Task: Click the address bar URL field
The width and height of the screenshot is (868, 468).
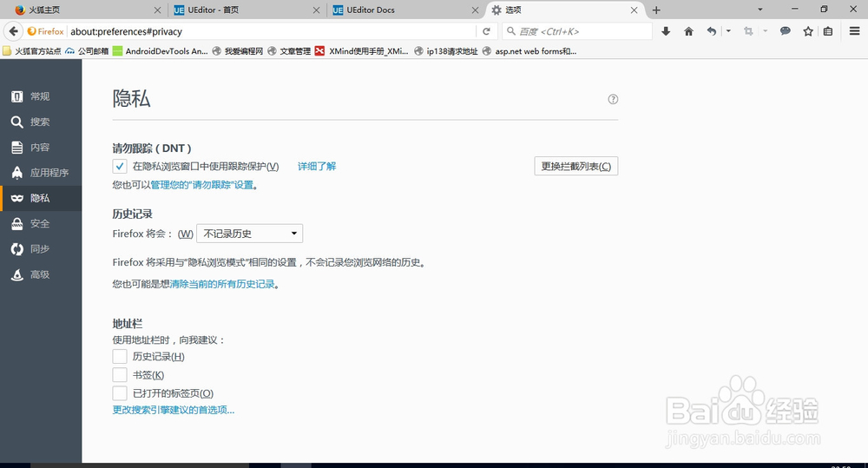Action: [x=271, y=31]
